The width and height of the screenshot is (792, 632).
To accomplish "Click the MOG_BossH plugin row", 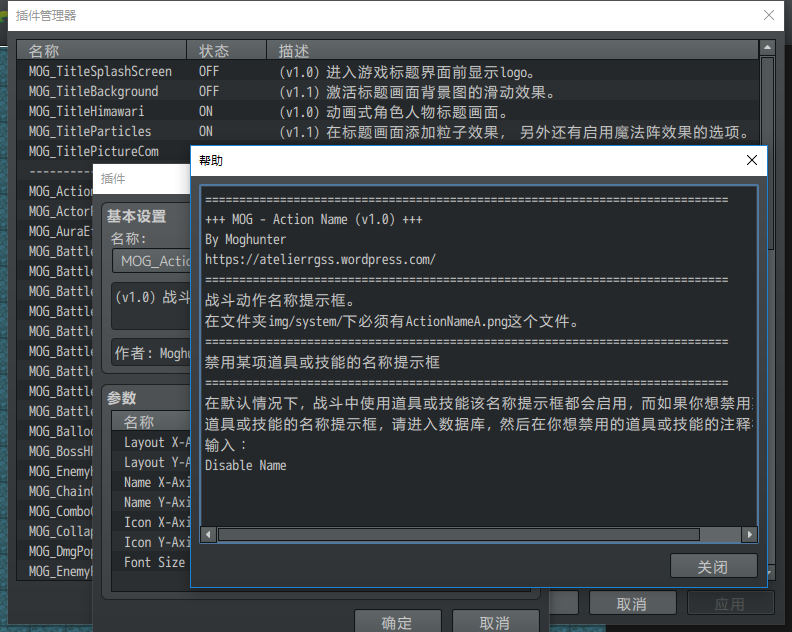I will pyautogui.click(x=55, y=451).
